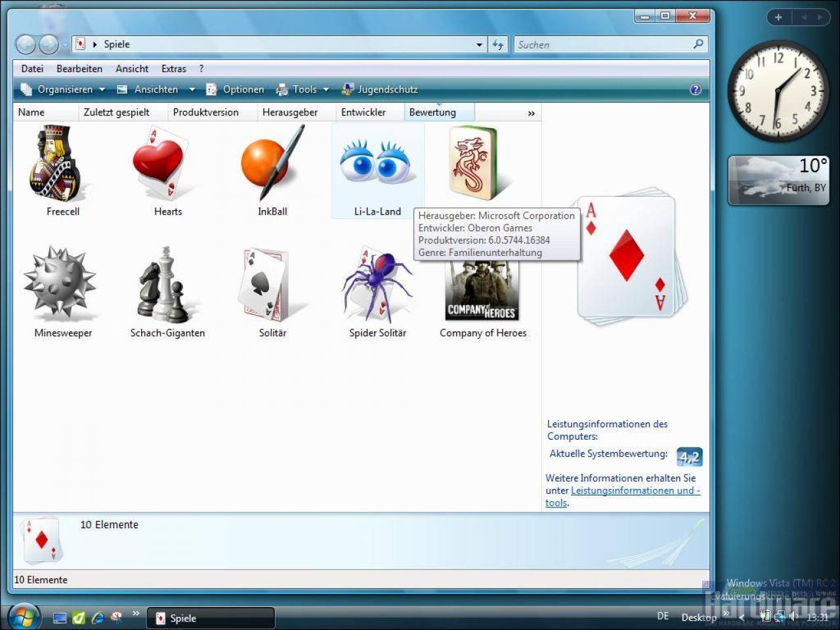
Task: Click the 10 Elemente status bar text
Action: (41, 579)
